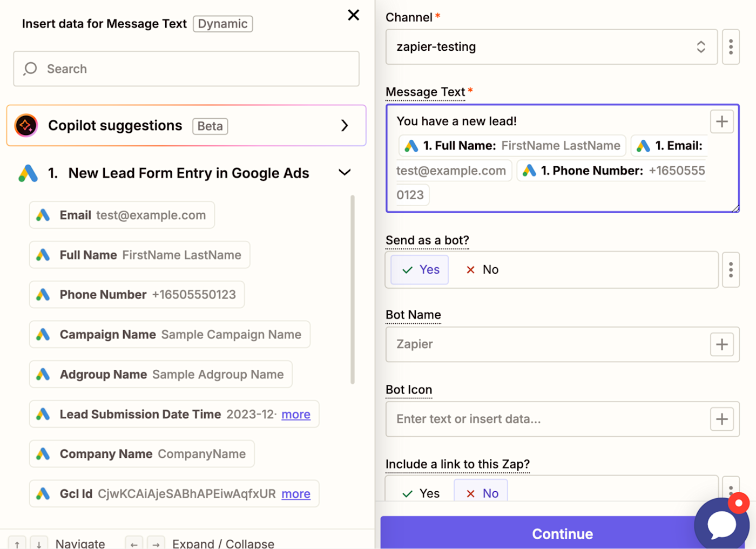This screenshot has height=549, width=756.
Task: Select Yes for Send as a bot
Action: click(x=420, y=269)
